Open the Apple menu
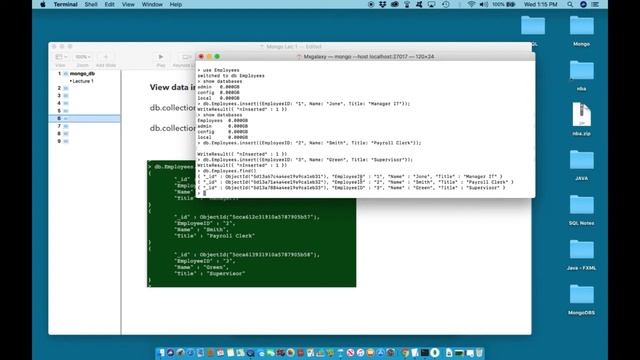The image size is (640, 360). coord(43,4)
